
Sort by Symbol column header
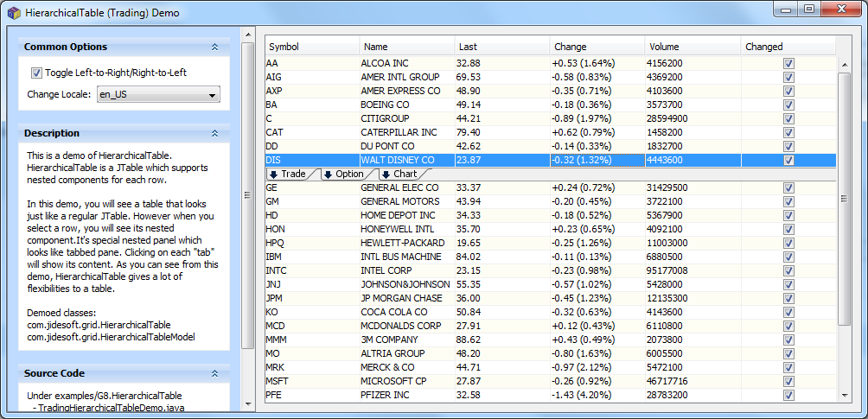point(312,47)
